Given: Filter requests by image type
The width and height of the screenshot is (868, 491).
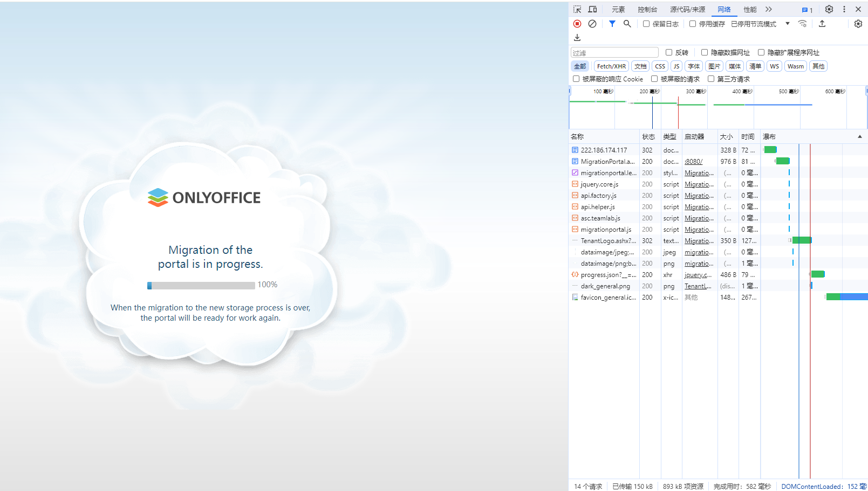Looking at the screenshot, I should click(714, 66).
